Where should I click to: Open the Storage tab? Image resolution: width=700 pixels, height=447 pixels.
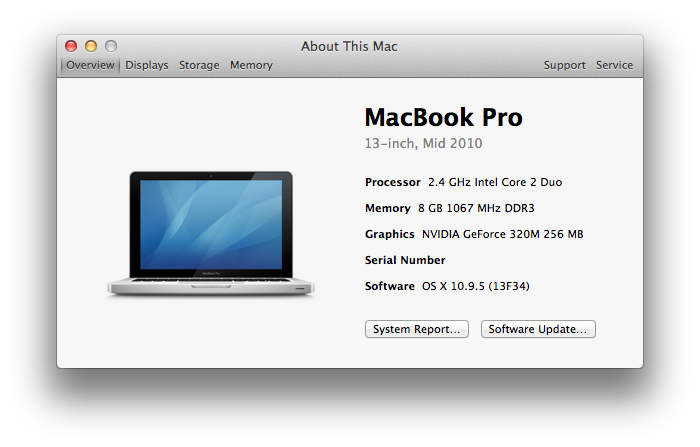click(x=199, y=65)
